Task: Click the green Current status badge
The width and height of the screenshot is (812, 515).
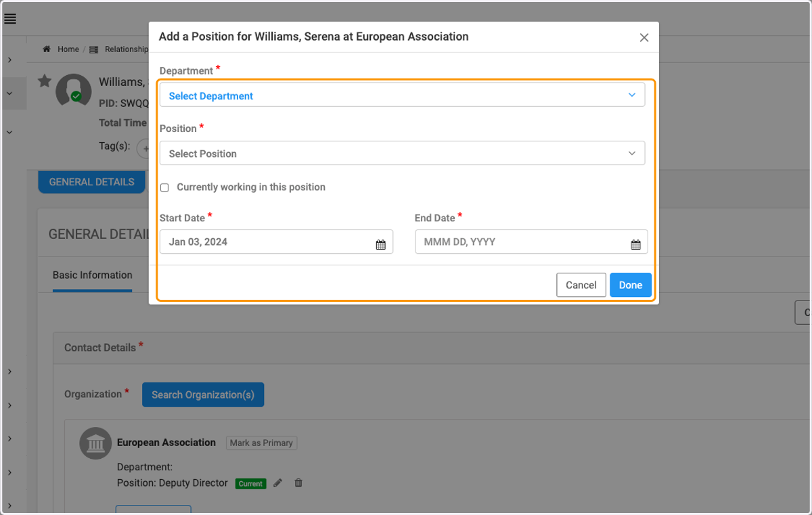Action: (251, 484)
